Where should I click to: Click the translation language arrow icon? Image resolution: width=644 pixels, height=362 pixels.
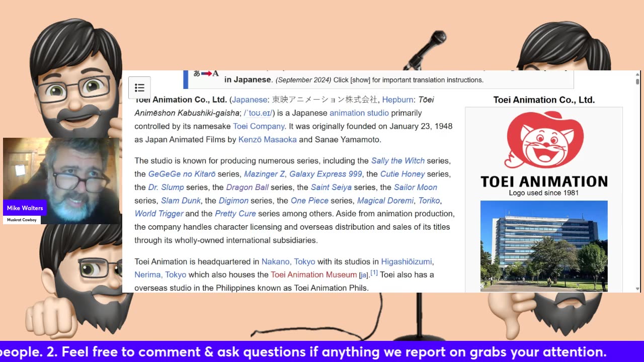coord(206,74)
